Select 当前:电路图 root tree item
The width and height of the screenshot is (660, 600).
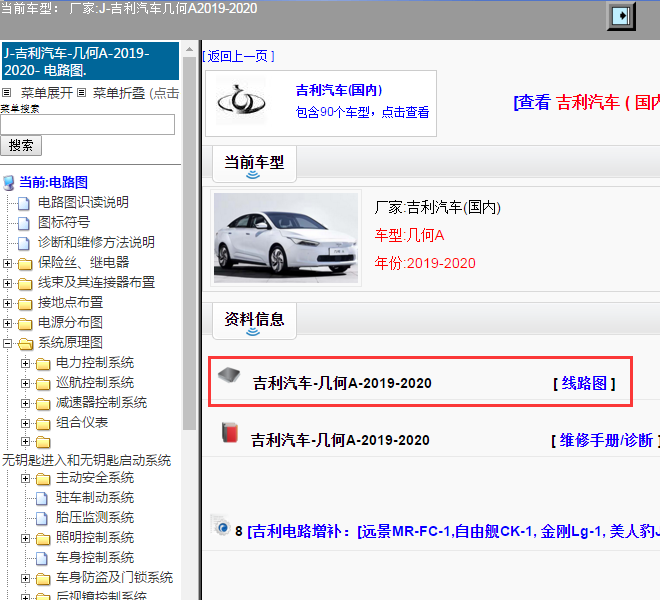pos(53,182)
